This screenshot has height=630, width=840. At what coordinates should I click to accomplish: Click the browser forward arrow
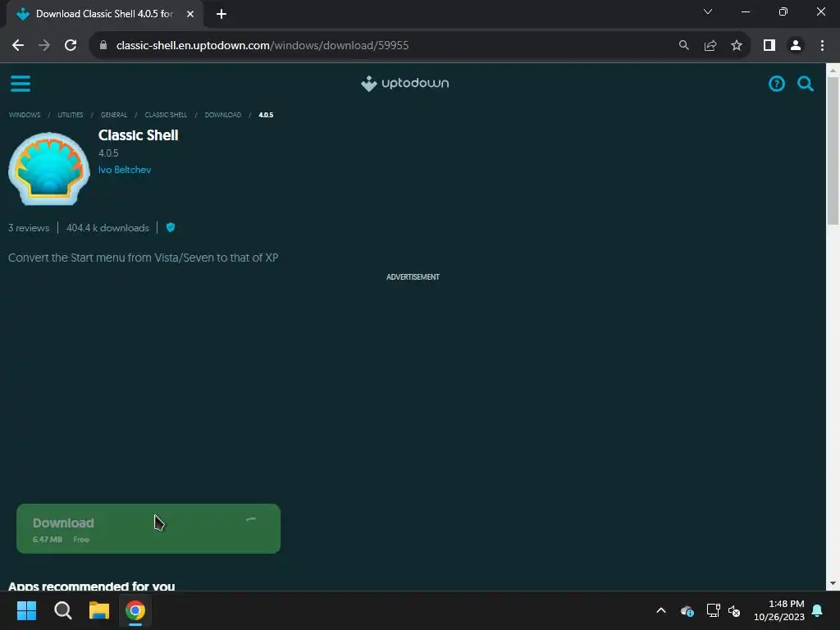pyautogui.click(x=44, y=46)
